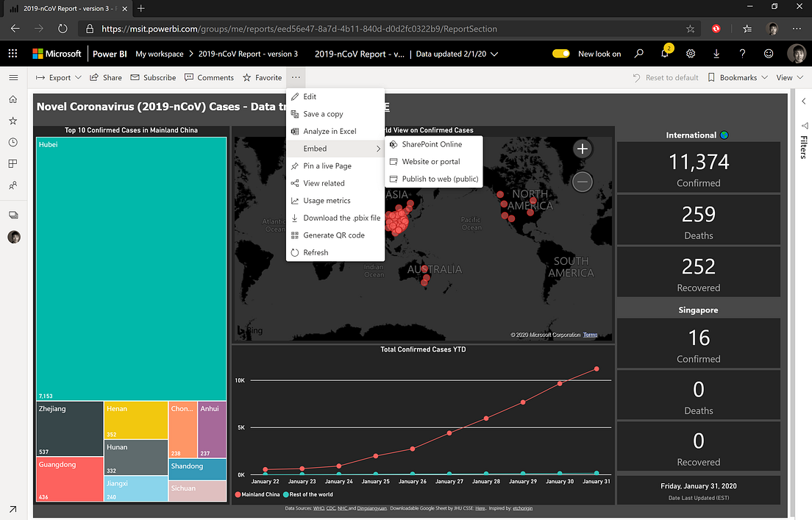The height and width of the screenshot is (520, 812).
Task: Open the Export dropdown chevron
Action: pos(77,77)
